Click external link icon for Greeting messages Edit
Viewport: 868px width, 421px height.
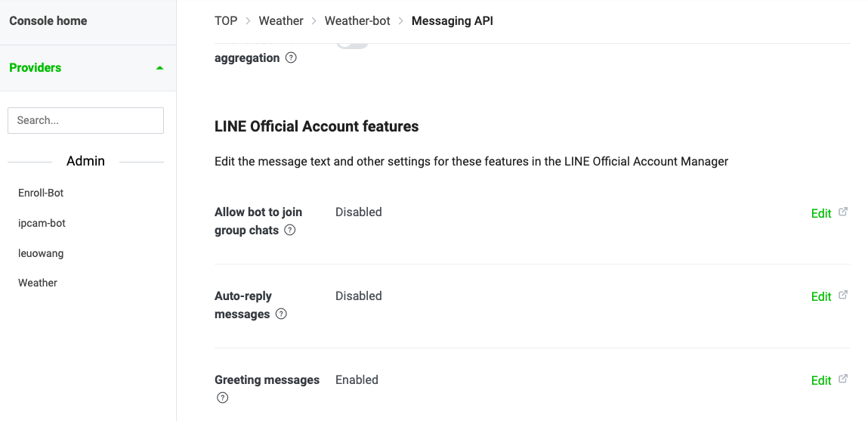(843, 379)
